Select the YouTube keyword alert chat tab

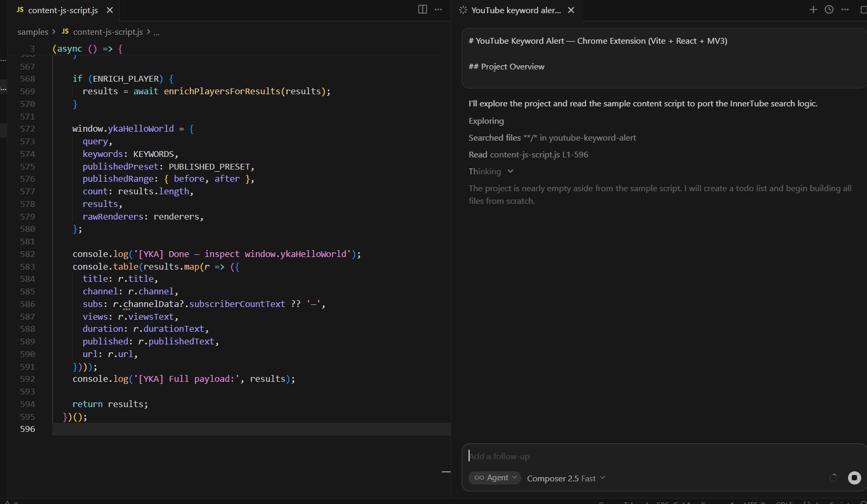click(x=516, y=10)
